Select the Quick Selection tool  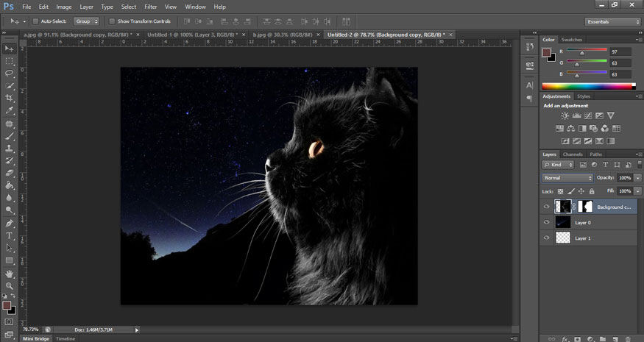(x=9, y=85)
